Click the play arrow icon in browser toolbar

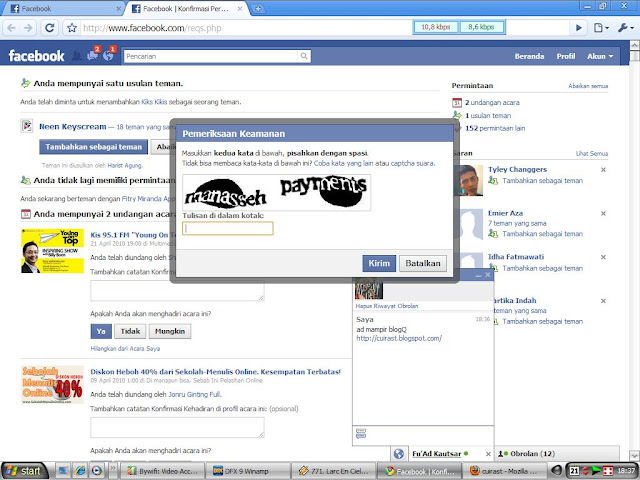click(x=578, y=28)
